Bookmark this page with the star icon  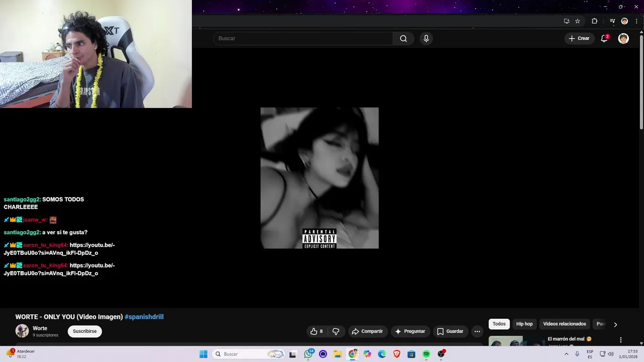[578, 21]
